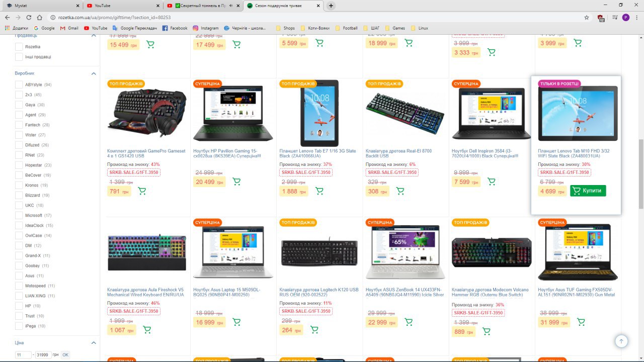The image size is (644, 362).
Task: Open a new browser tab
Action: click(x=331, y=6)
